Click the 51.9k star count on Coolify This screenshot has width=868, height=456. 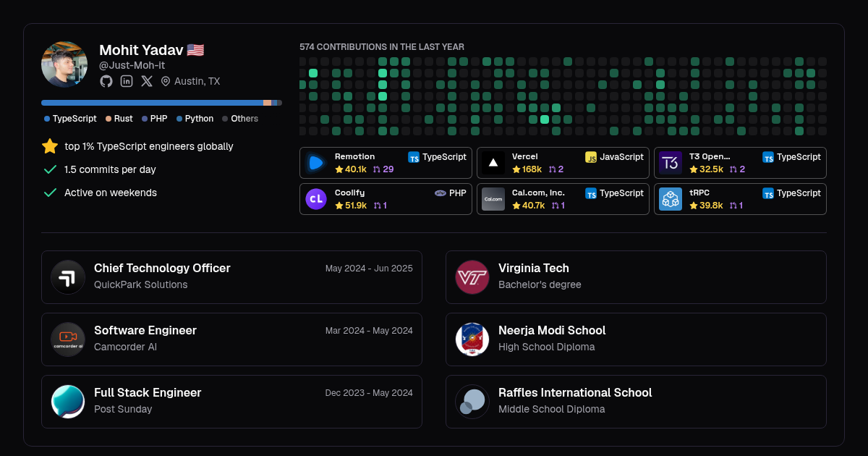[x=356, y=206]
